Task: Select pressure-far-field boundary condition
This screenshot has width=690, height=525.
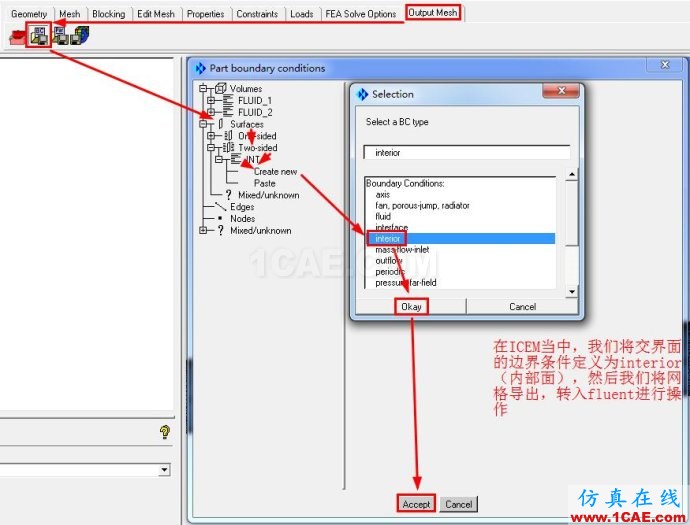Action: 406,283
